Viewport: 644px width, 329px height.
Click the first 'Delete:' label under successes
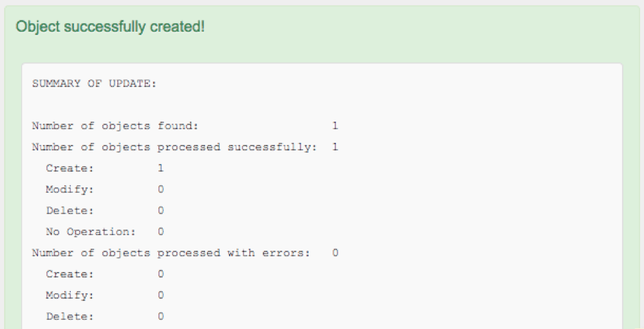pyautogui.click(x=70, y=211)
